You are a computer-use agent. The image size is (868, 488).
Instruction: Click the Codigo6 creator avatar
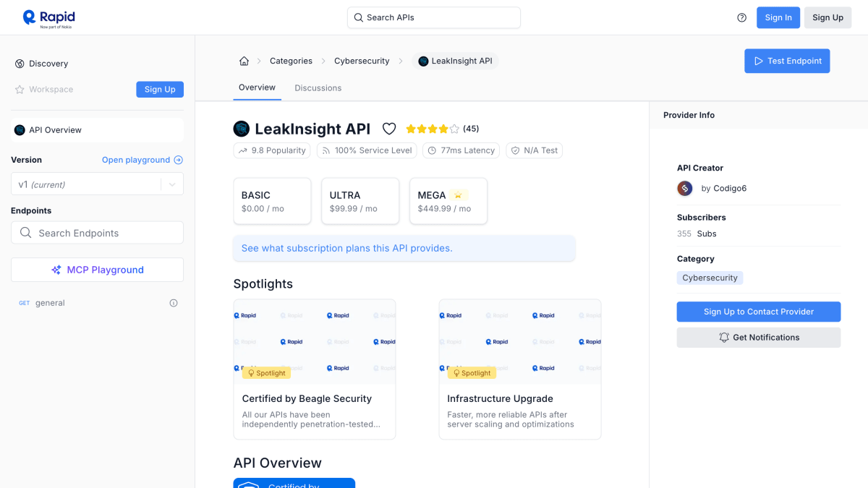pyautogui.click(x=685, y=188)
